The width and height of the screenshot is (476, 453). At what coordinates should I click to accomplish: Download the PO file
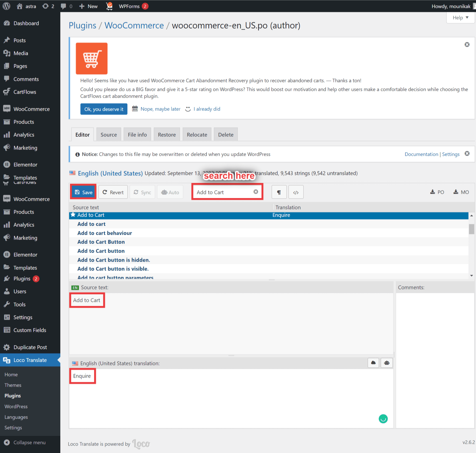(437, 192)
